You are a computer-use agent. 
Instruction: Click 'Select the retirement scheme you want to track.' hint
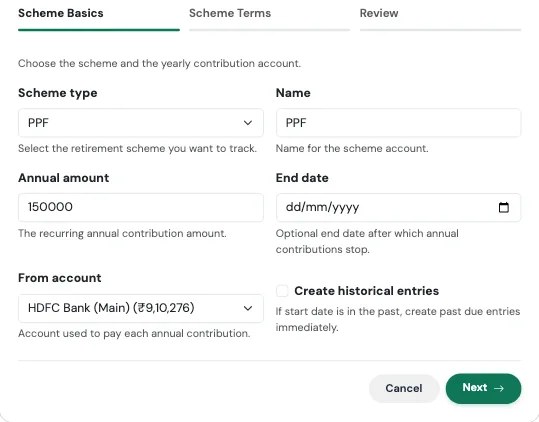138,148
